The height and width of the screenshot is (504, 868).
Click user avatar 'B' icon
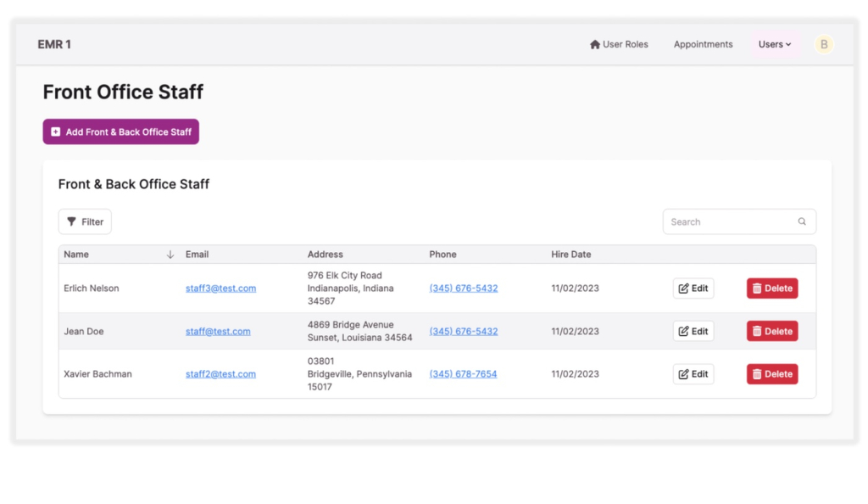824,45
